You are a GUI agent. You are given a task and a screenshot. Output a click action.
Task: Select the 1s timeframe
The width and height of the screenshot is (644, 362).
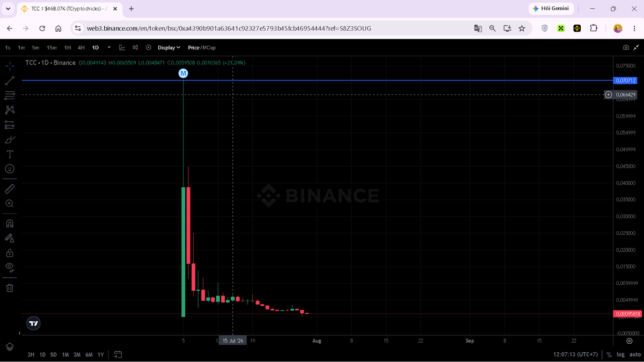[x=8, y=48]
